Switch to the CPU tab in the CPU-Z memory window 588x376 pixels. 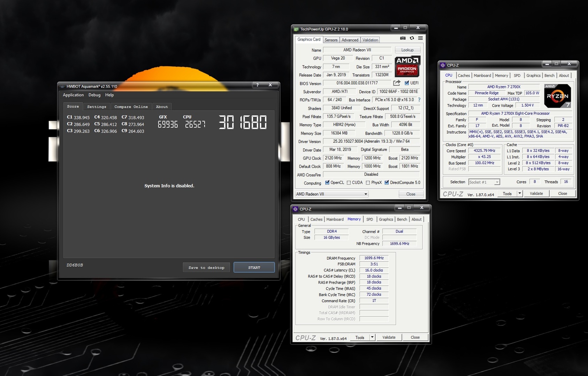301,219
